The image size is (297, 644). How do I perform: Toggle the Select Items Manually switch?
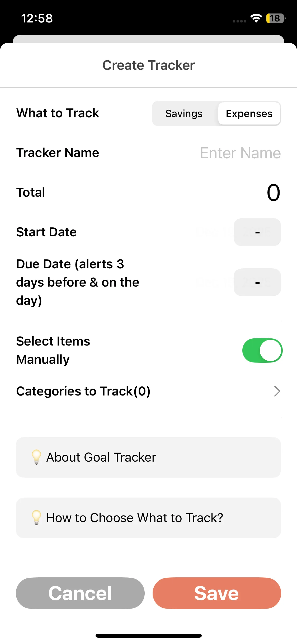pyautogui.click(x=262, y=350)
